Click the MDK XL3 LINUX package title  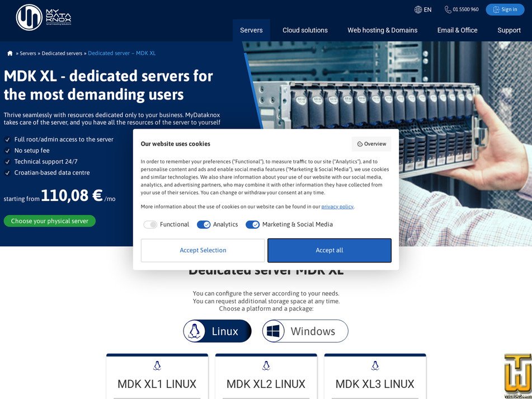(x=375, y=384)
